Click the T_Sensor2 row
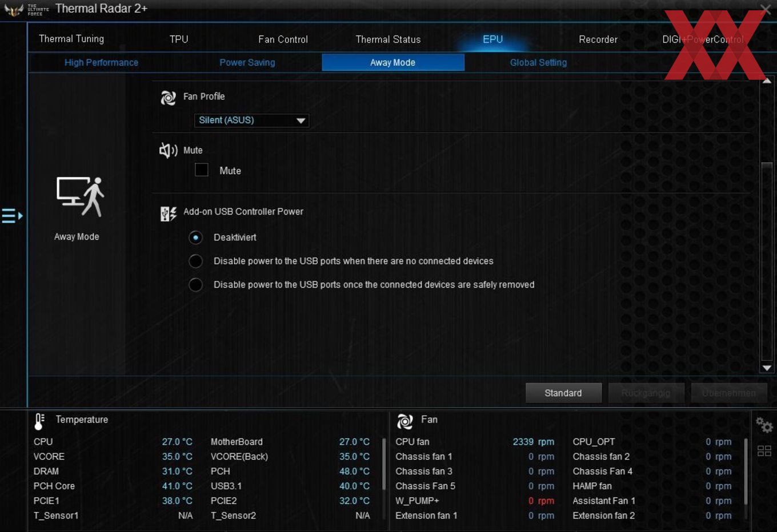Image resolution: width=777 pixels, height=532 pixels. coord(290,516)
